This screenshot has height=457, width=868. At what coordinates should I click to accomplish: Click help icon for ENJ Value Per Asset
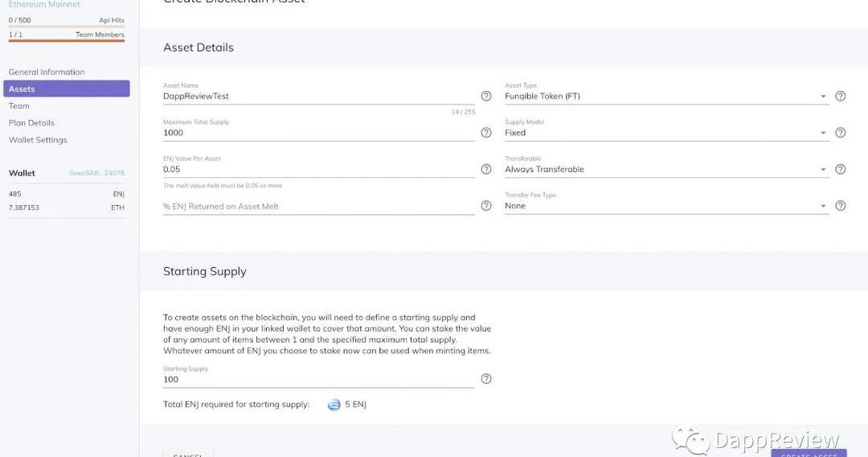[485, 169]
